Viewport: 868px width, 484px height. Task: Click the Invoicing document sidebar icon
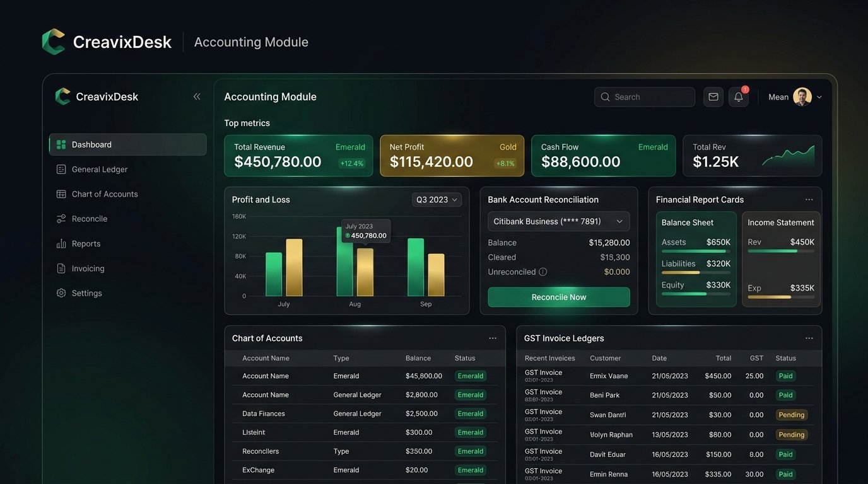point(61,268)
